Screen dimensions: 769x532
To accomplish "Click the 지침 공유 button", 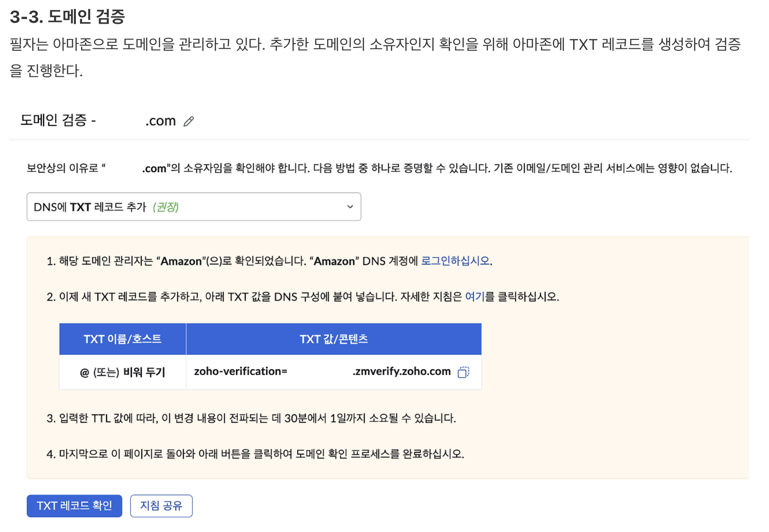I will click(161, 506).
